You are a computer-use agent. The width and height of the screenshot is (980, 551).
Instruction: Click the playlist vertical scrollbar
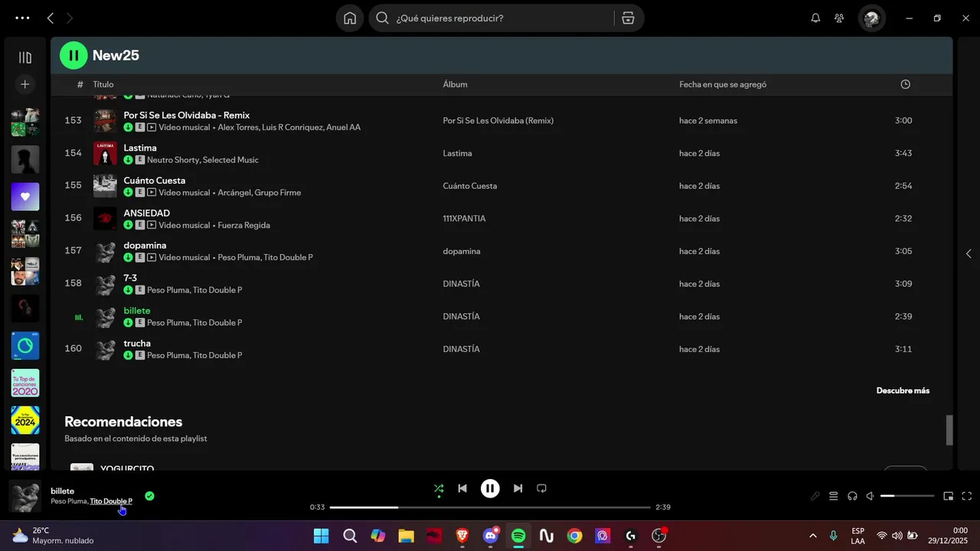[949, 429]
